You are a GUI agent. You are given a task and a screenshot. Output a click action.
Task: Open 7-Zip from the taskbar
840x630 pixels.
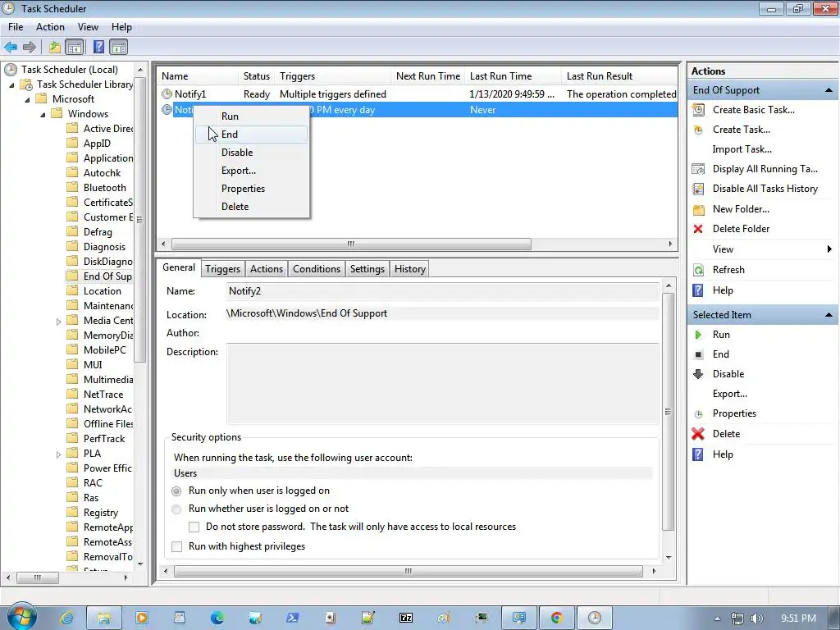[406, 619]
